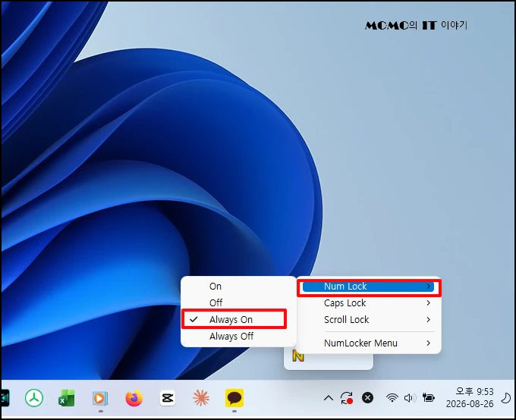Screen dimensions: 516x420
Task: Open the NumLocker tray icon
Action: (297, 356)
